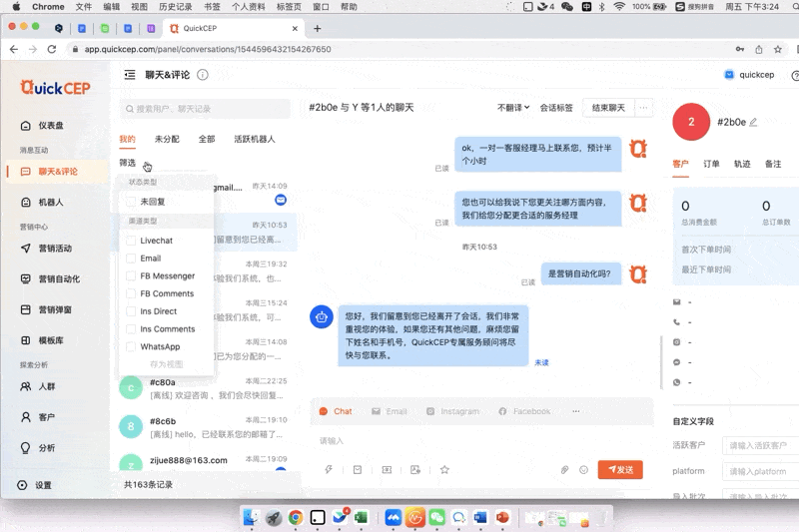Edit customer name #2b0e pencil icon

coord(754,122)
